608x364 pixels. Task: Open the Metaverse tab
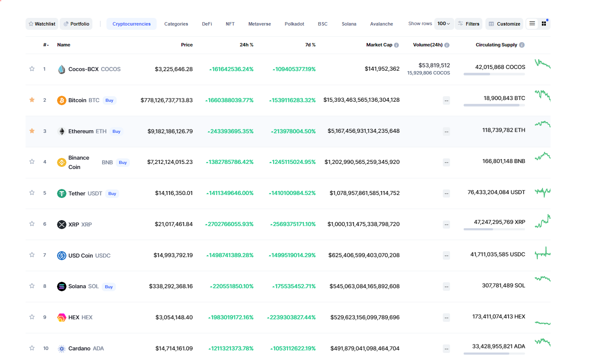coord(260,24)
